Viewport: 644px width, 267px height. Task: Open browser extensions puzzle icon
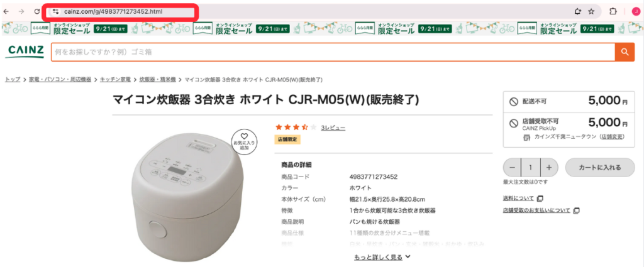613,11
